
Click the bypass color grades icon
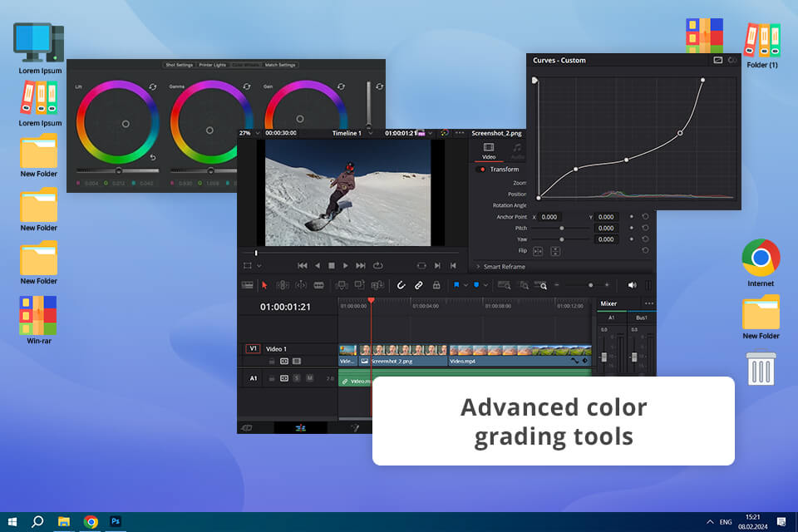[444, 133]
